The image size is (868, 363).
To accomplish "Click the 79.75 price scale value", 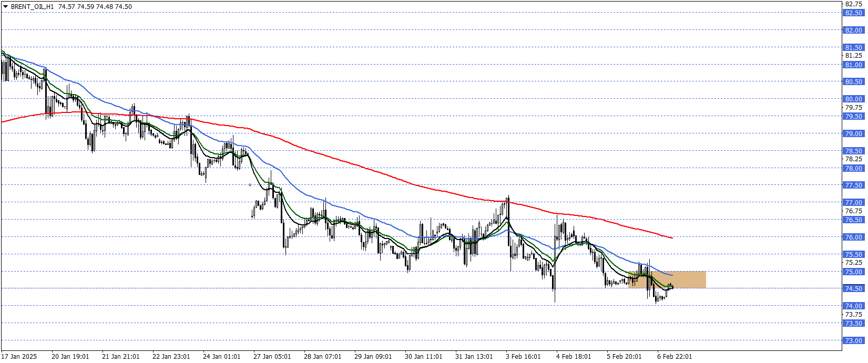I will click(x=854, y=107).
